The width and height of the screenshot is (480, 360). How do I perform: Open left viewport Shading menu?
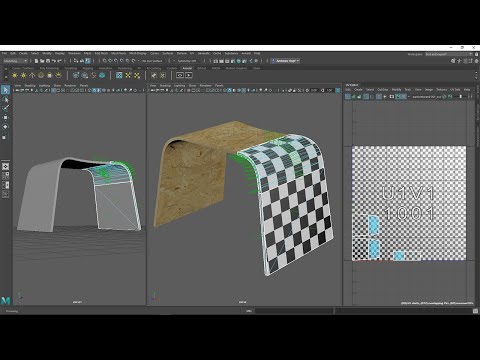pyautogui.click(x=30, y=86)
